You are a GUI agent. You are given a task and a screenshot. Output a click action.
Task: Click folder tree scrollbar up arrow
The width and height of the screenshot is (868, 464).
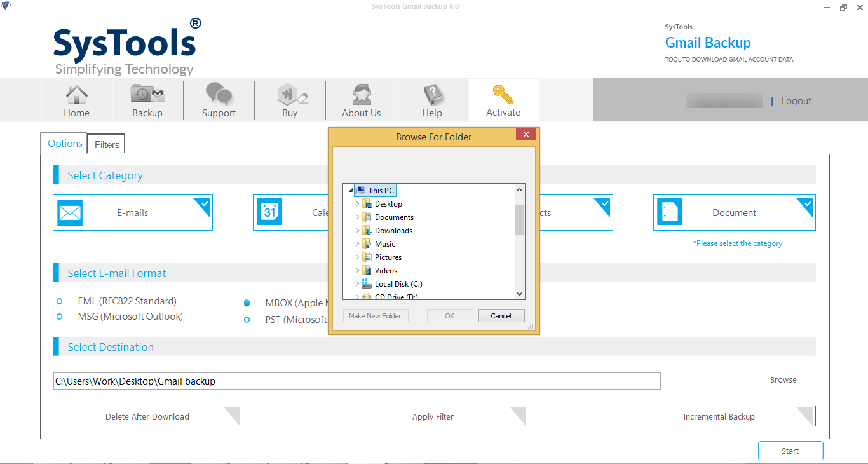[520, 189]
